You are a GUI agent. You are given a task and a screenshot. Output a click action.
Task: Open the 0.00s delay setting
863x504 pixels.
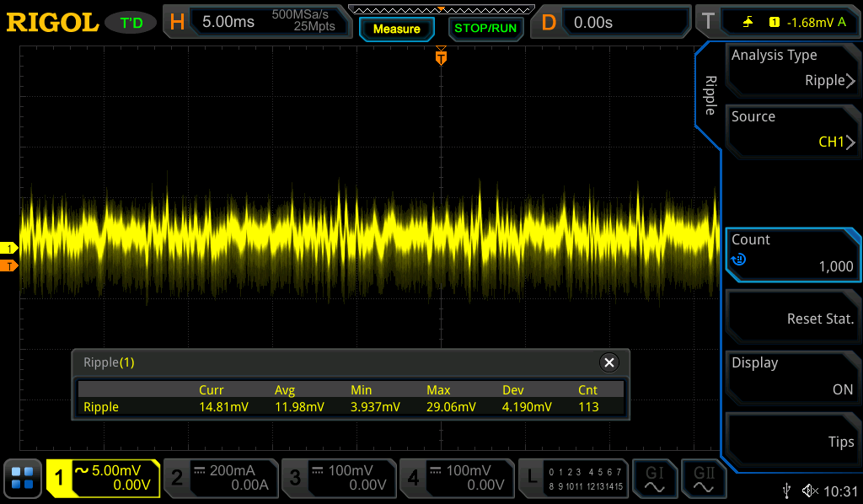[625, 21]
